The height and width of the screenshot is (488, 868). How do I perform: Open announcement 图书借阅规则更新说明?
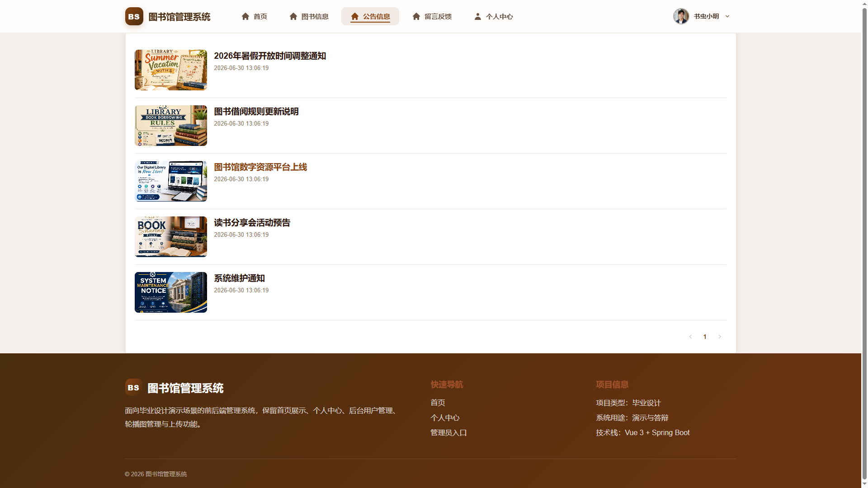256,112
